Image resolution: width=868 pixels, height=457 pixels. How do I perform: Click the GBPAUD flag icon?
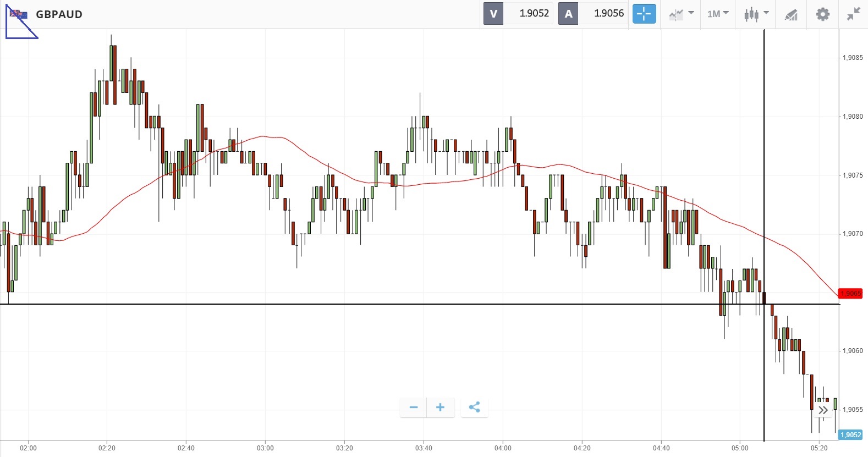pyautogui.click(x=19, y=14)
